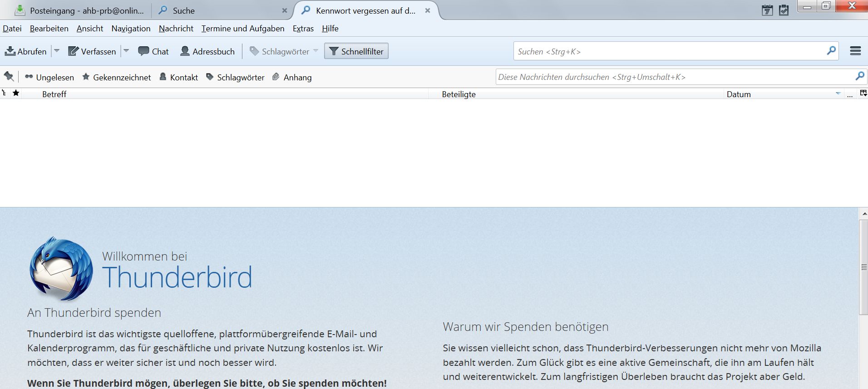Viewport: 868px width, 389px height.
Task: Click the Thunderbird logo image
Action: pyautogui.click(x=61, y=269)
